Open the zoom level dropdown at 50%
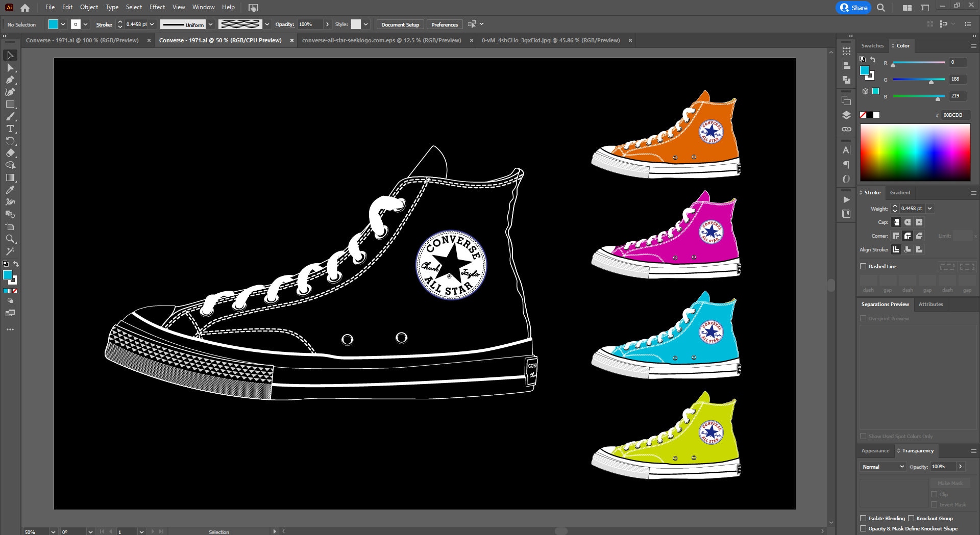Screen dimensions: 980x535 tap(53, 531)
